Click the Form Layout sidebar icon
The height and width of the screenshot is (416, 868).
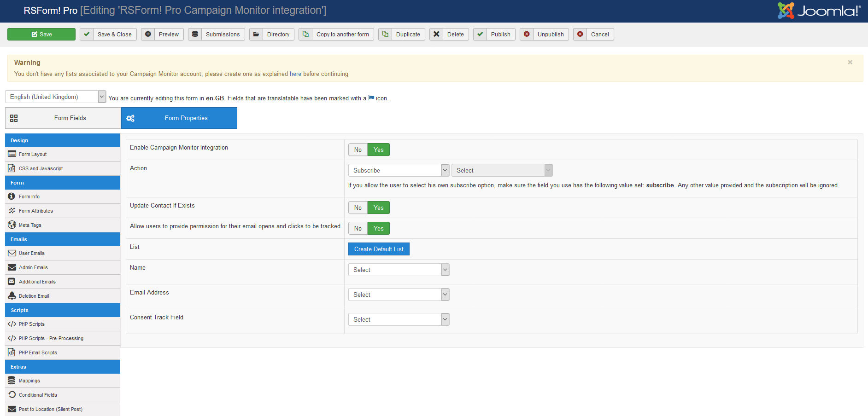pyautogui.click(x=12, y=154)
